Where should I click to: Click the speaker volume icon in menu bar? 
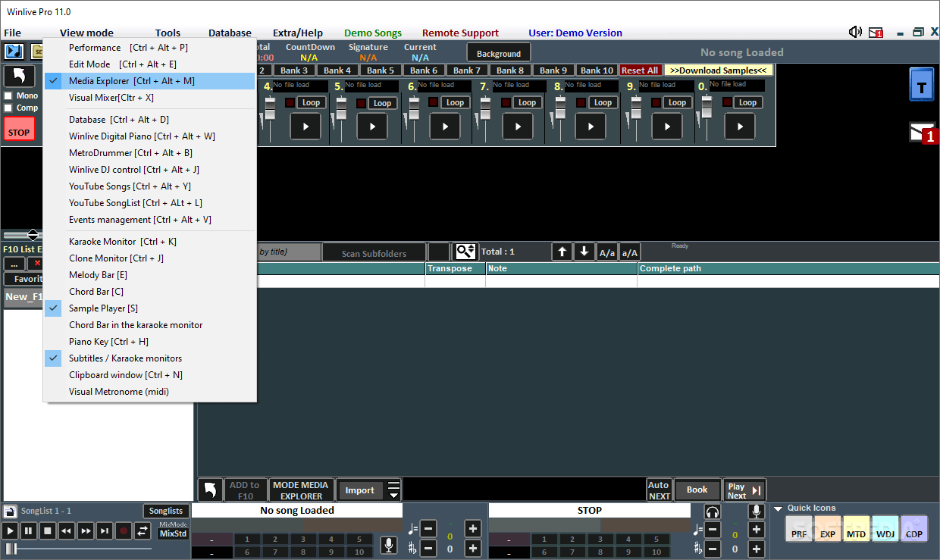pos(855,33)
